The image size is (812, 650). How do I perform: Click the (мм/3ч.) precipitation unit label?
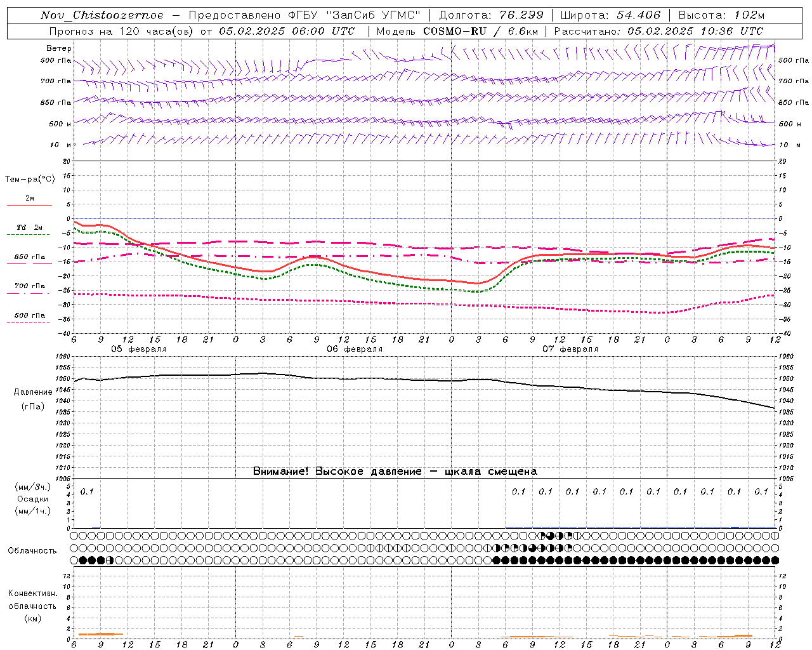[33, 487]
